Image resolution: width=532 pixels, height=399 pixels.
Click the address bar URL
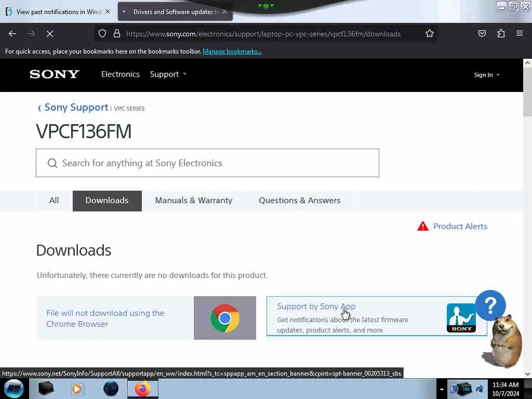pos(263,34)
